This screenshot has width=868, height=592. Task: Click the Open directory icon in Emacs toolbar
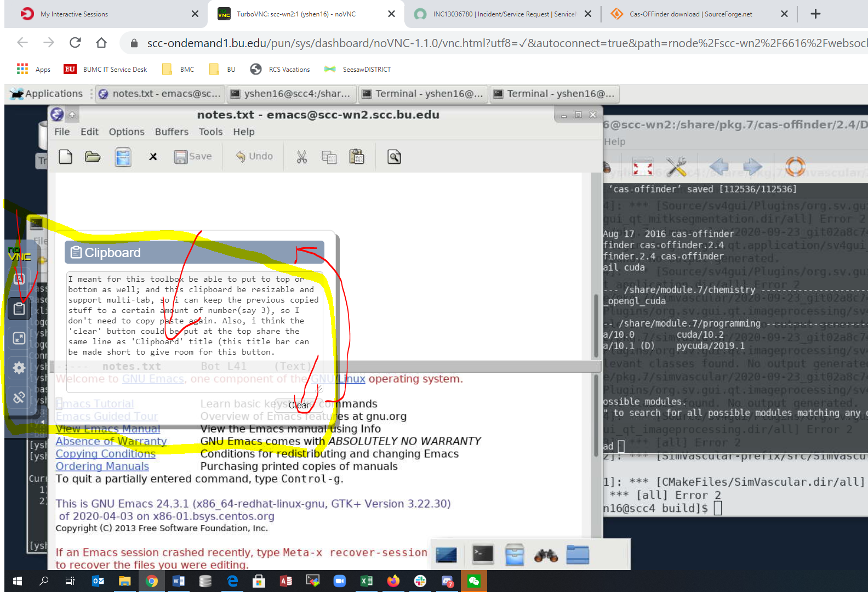click(123, 157)
